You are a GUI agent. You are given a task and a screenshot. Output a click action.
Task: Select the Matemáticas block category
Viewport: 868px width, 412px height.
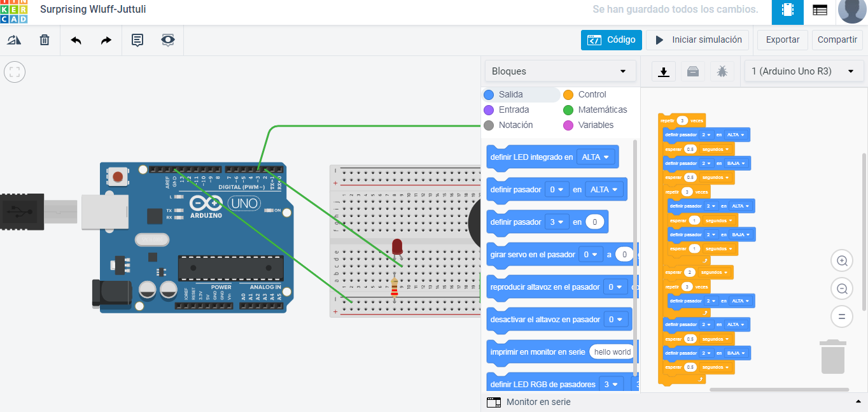(602, 110)
